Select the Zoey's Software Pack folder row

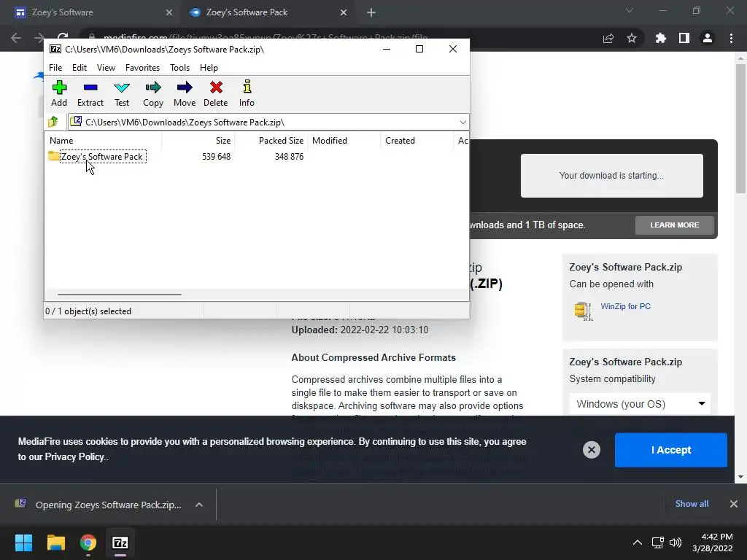click(x=102, y=156)
